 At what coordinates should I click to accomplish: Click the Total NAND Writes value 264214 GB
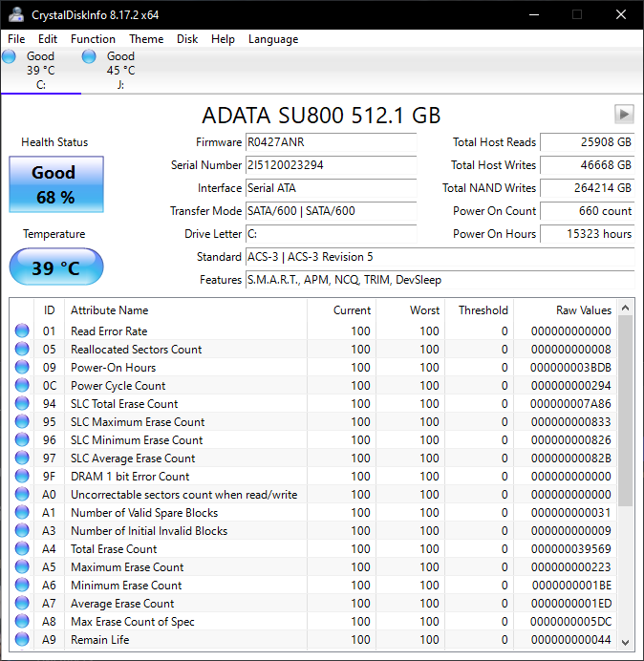pos(587,188)
